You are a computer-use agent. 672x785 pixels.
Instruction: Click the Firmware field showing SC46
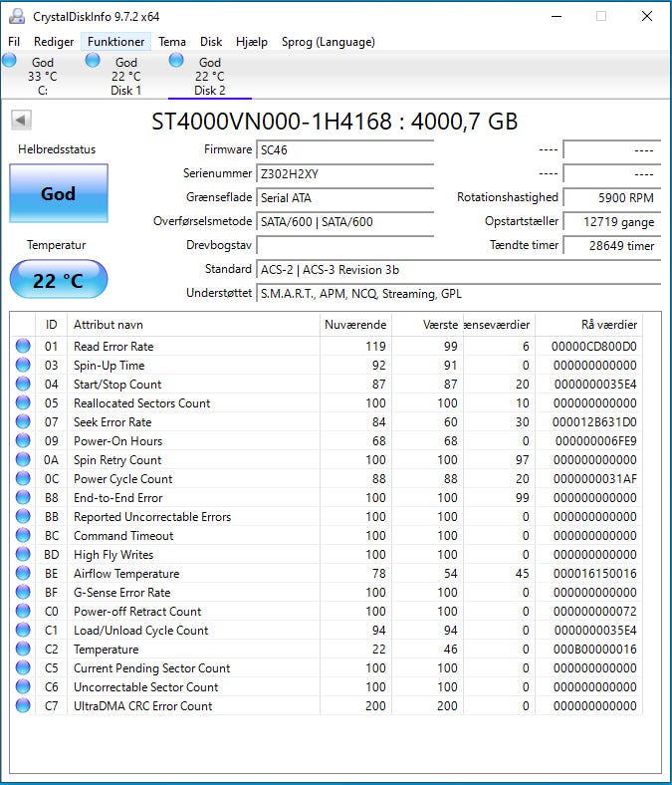click(x=344, y=149)
